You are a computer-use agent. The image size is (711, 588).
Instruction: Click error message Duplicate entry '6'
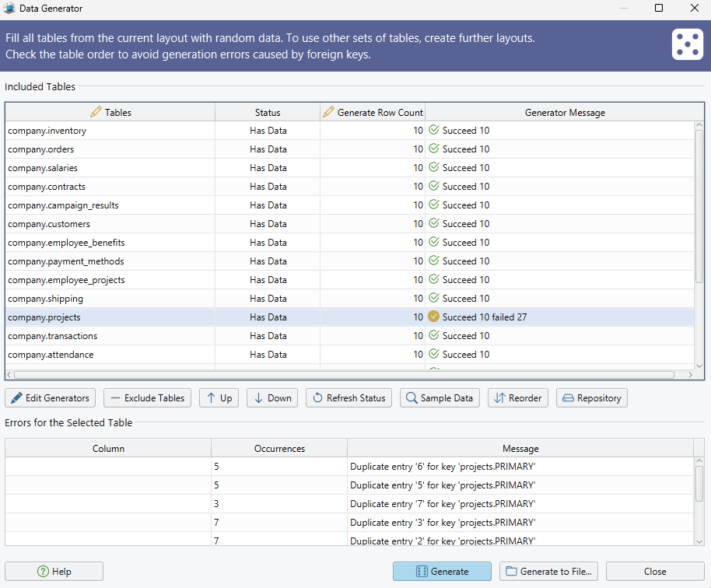pos(443,467)
